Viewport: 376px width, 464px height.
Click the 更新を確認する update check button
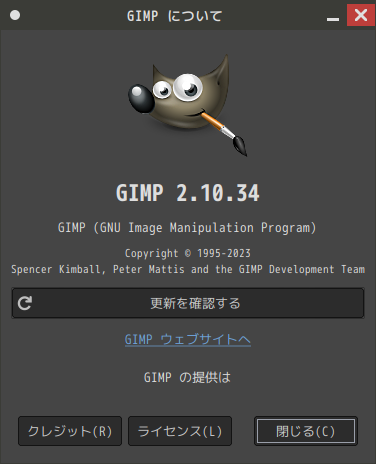(x=188, y=303)
